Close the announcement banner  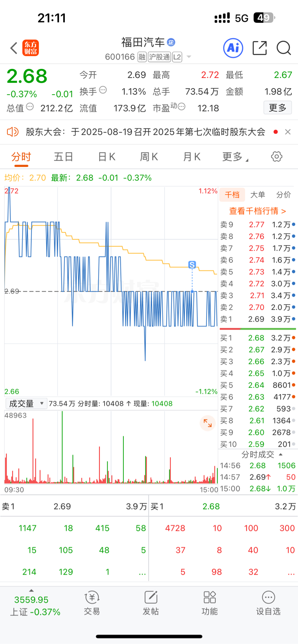(288, 132)
